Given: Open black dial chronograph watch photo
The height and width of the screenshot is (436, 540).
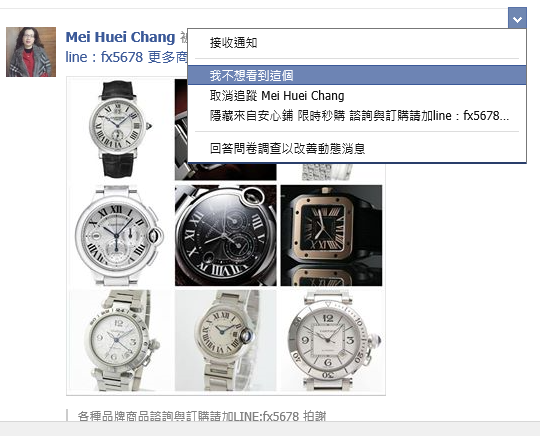Looking at the screenshot, I should [226, 236].
